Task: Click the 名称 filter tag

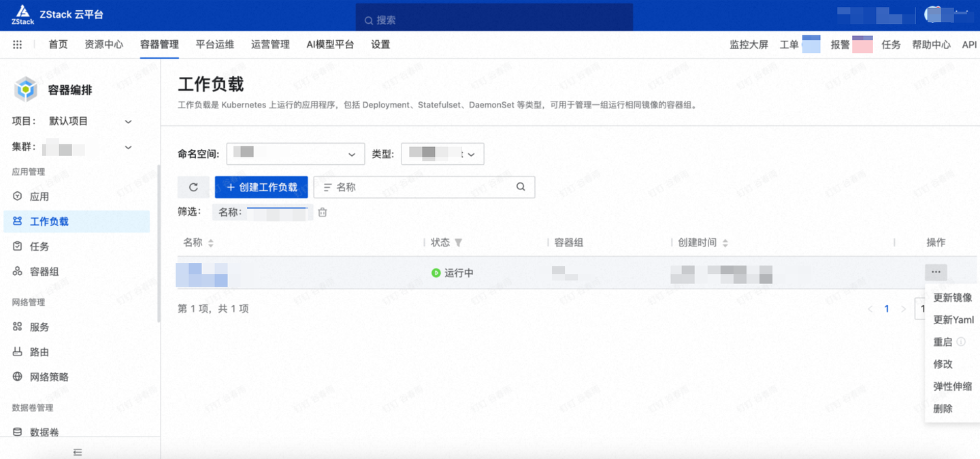Action: coord(263,212)
